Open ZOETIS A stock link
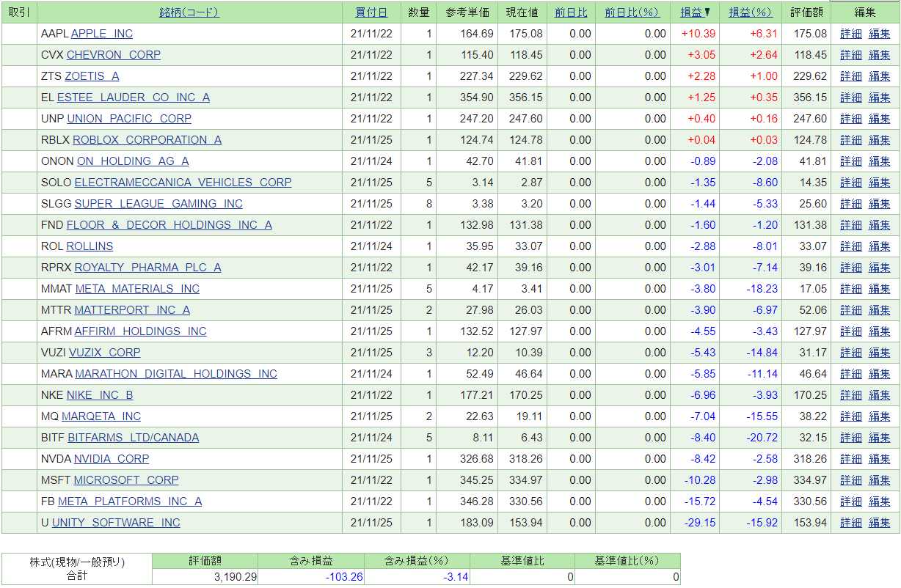This screenshot has height=588, width=901. click(x=92, y=76)
